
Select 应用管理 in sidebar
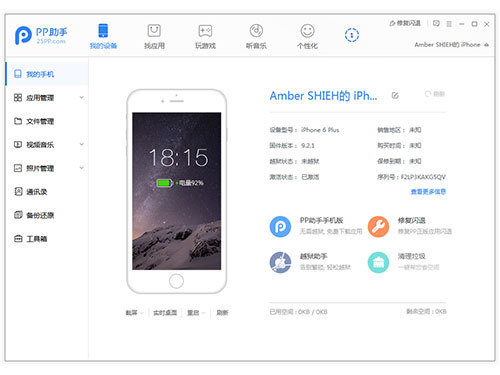coord(47,97)
